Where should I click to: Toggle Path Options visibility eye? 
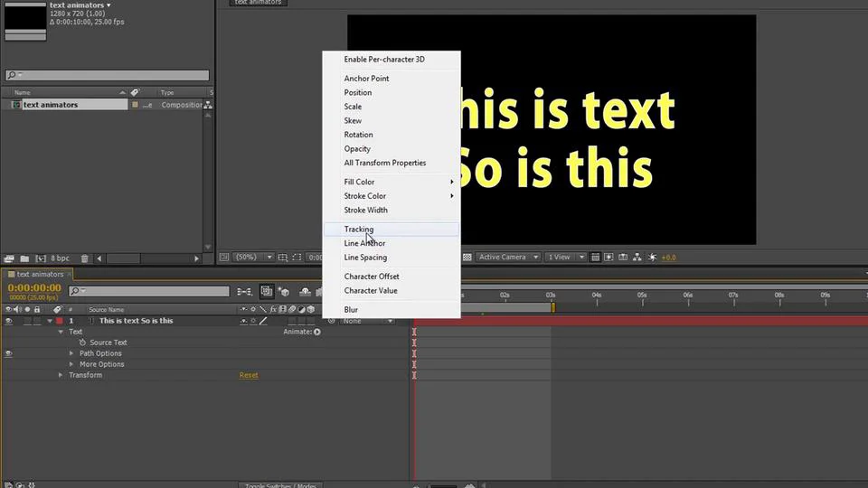point(8,353)
